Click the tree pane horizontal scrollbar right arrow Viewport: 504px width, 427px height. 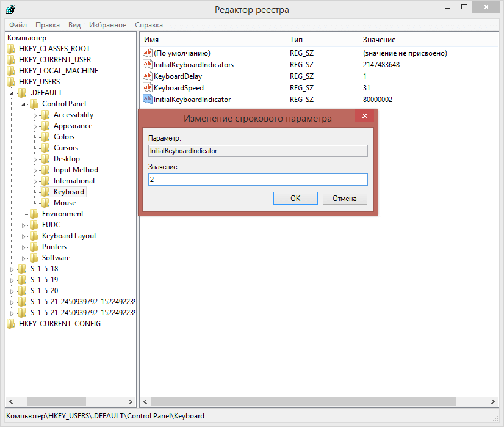tap(131, 402)
